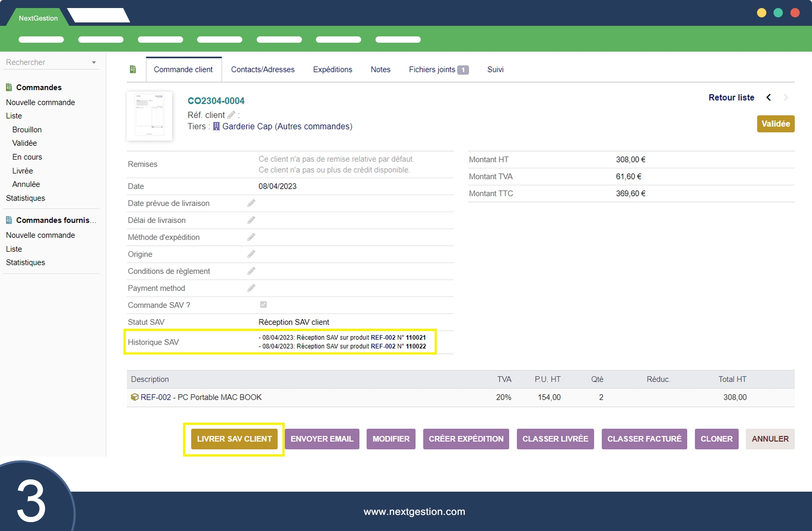Open Garderie Cap third-party link

[x=247, y=126]
